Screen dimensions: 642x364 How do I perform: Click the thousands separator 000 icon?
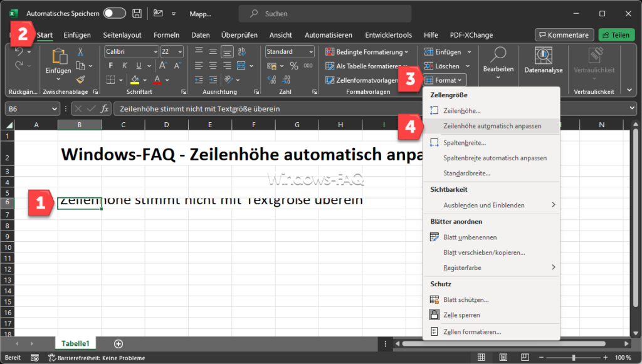308,65
